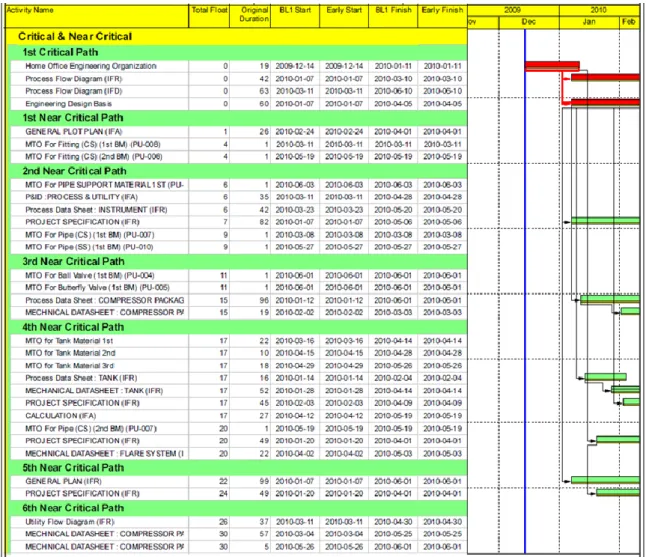Image resolution: width=646 pixels, height=557 pixels.
Task: Select Process Data Sheet : INSTRUMENT (IFR) row
Action: pyautogui.click(x=239, y=210)
